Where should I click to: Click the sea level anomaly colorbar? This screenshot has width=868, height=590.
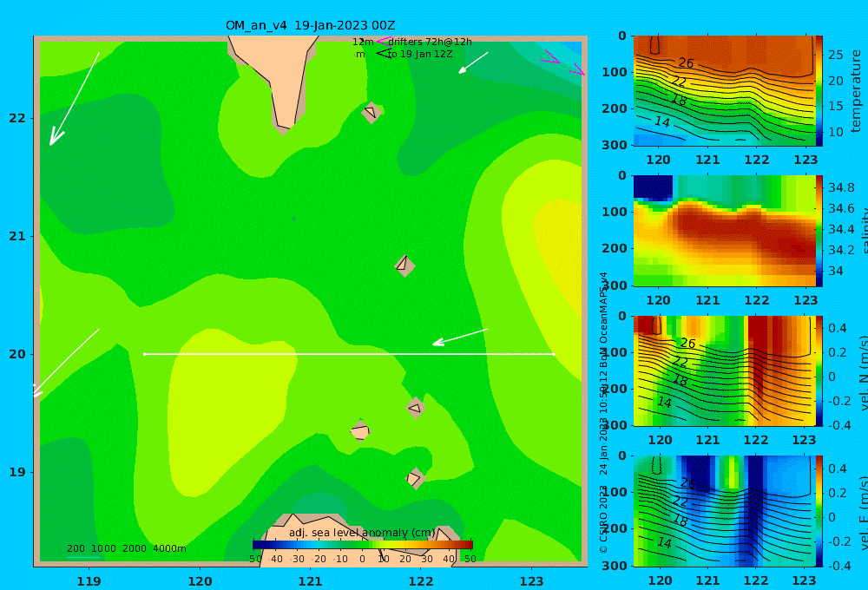click(x=363, y=545)
